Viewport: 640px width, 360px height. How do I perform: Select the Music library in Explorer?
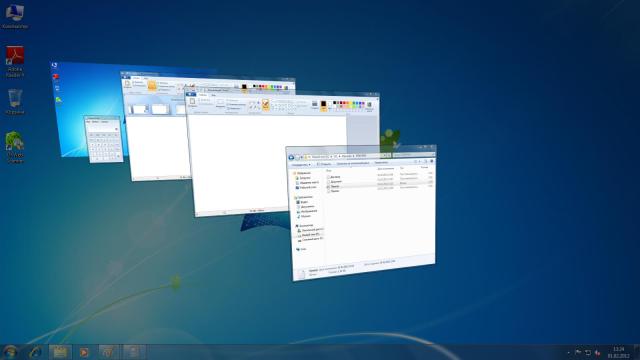[x=304, y=216]
